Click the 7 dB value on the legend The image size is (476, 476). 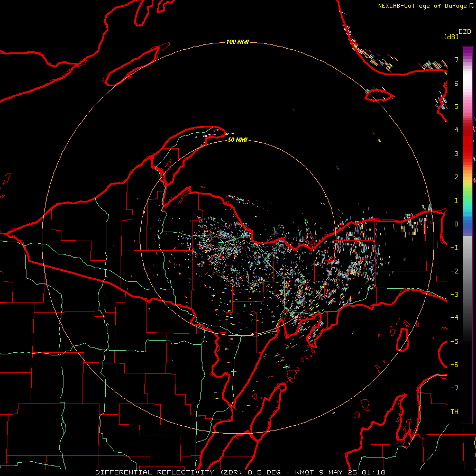coord(456,59)
